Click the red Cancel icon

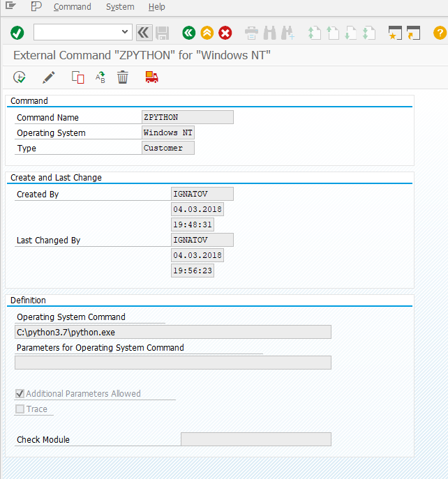pyautogui.click(x=225, y=33)
